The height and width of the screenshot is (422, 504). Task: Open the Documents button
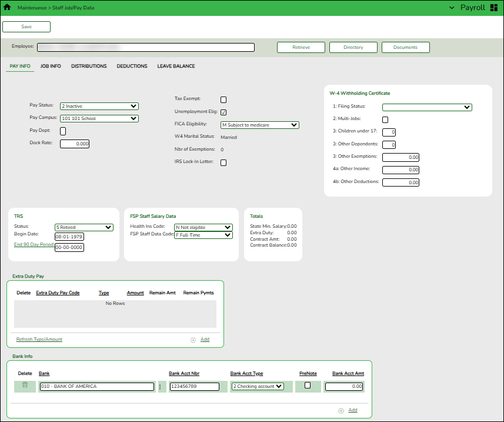405,47
